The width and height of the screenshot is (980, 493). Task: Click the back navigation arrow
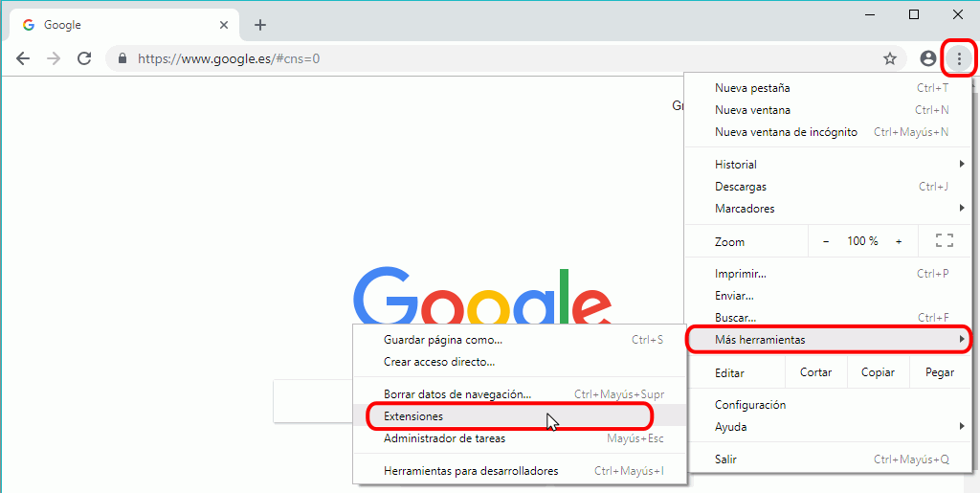pos(23,58)
